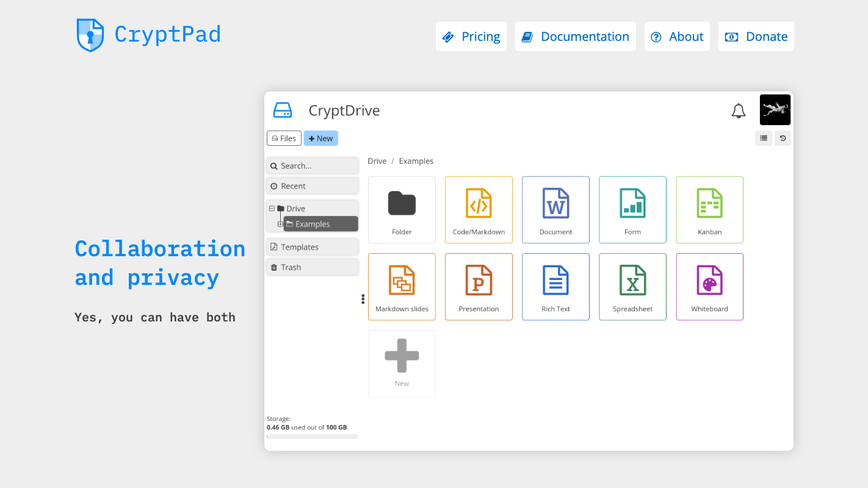This screenshot has height=488, width=868.
Task: Click the CryptPad title text
Action: [x=167, y=34]
